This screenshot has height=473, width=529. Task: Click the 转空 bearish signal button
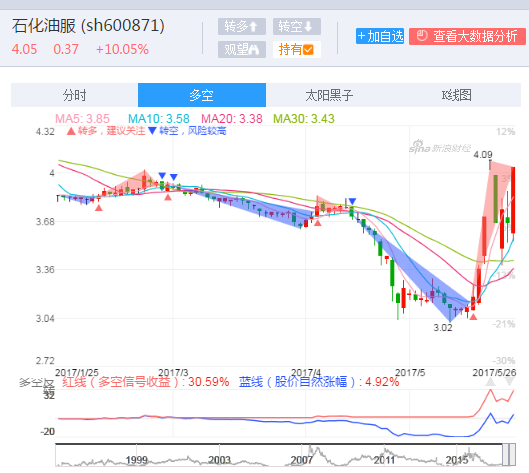point(296,26)
